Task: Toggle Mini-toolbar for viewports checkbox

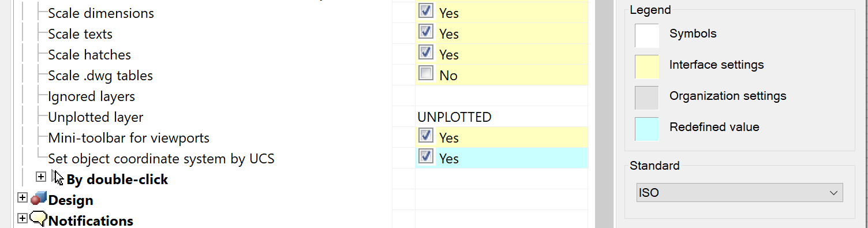Action: [x=426, y=136]
